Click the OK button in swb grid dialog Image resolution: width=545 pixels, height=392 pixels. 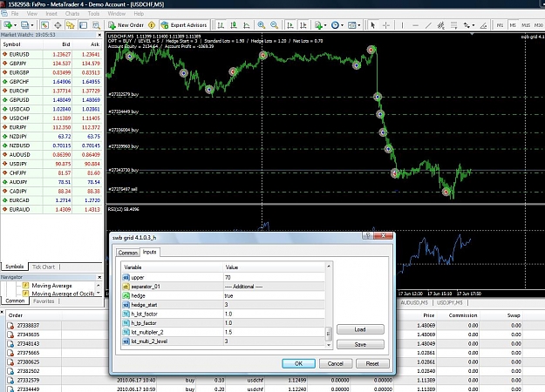(x=298, y=363)
